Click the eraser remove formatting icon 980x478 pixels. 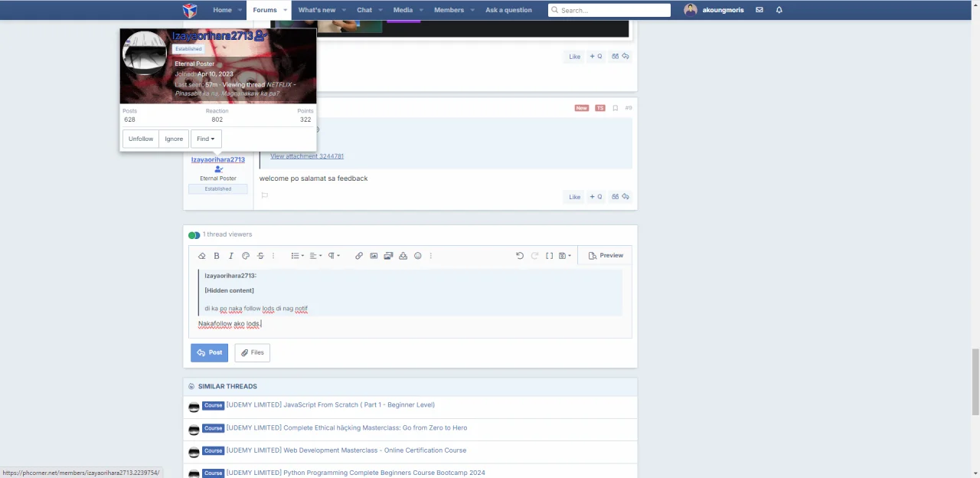[x=202, y=256]
